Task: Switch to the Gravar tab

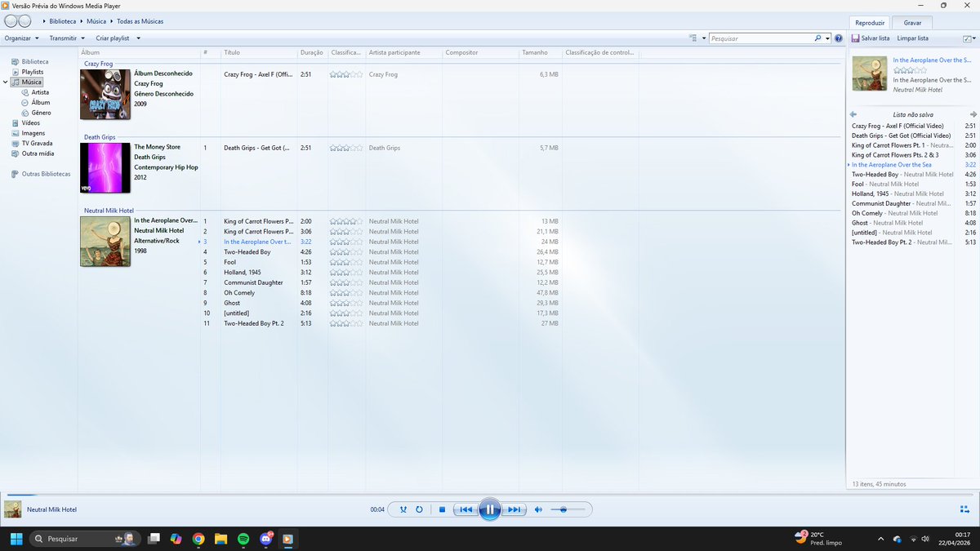Action: [x=912, y=23]
